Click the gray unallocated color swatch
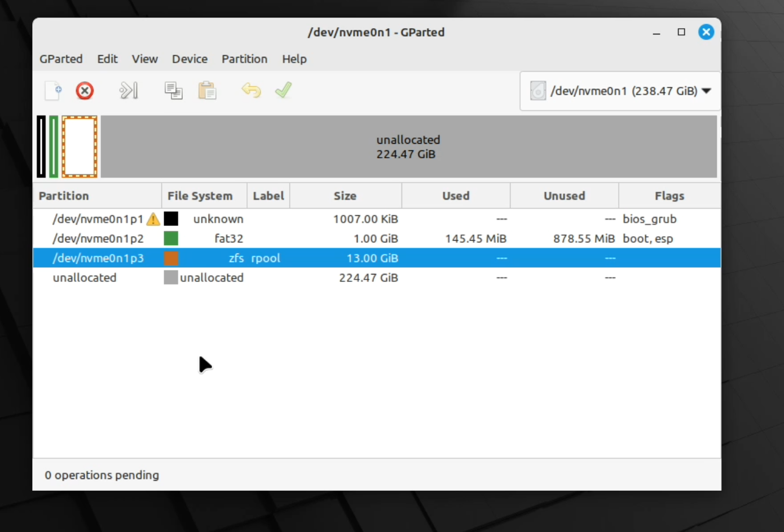The height and width of the screenshot is (532, 784). [171, 277]
